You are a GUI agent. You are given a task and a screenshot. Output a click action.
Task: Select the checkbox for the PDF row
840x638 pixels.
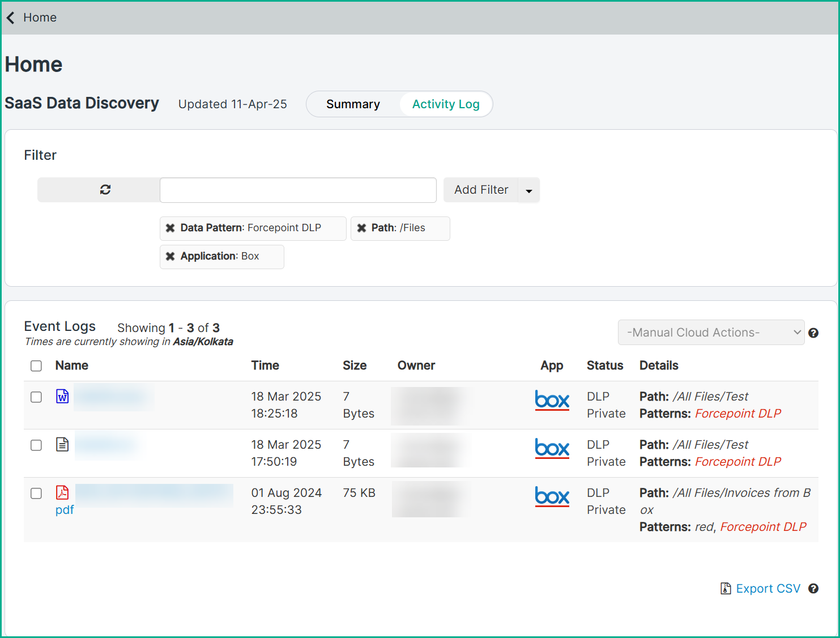pyautogui.click(x=36, y=494)
